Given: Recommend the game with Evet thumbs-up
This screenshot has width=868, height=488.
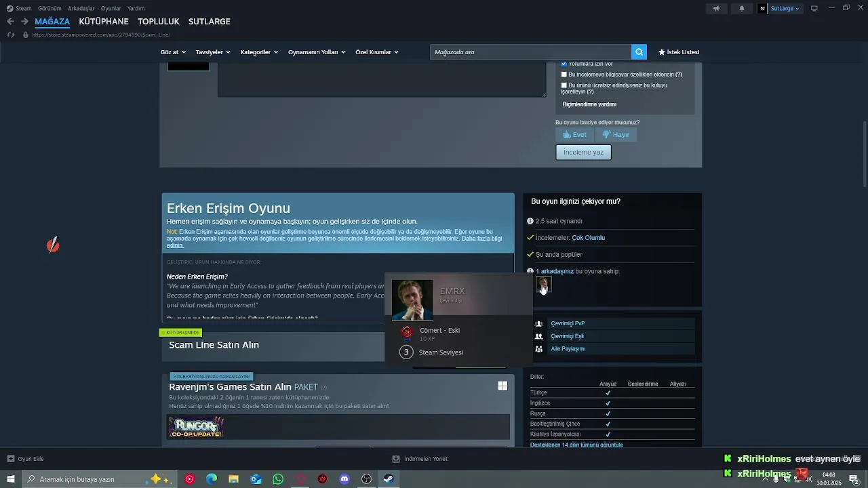Looking at the screenshot, I should pyautogui.click(x=574, y=134).
